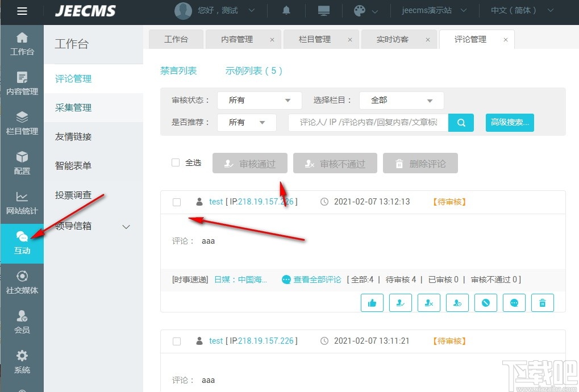Open the 选择栏目 column dropdown showing 全部
The height and width of the screenshot is (392, 579).
pos(401,100)
